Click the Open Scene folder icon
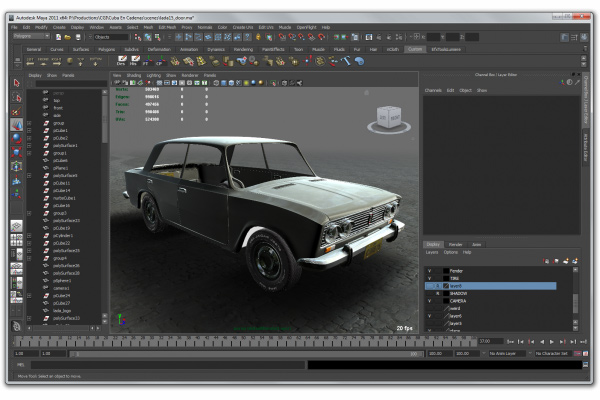 click(68, 37)
